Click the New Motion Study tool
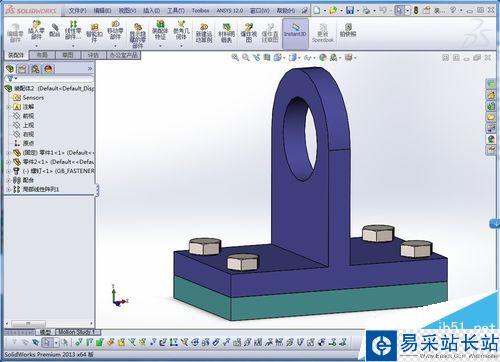 (204, 33)
